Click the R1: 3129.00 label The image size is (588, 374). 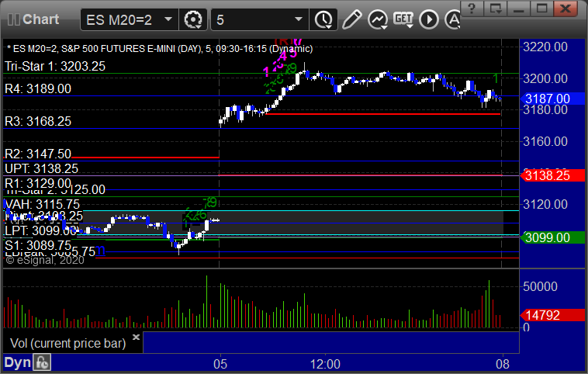(38, 183)
